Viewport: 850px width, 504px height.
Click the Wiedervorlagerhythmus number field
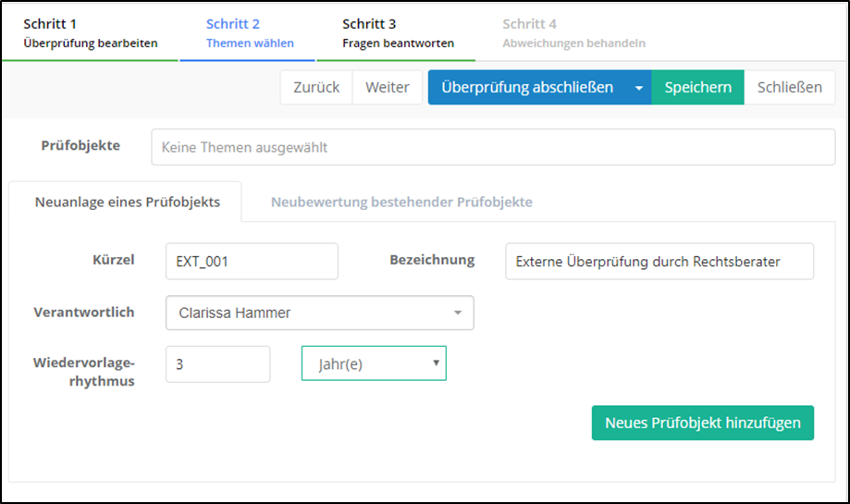coord(217,364)
